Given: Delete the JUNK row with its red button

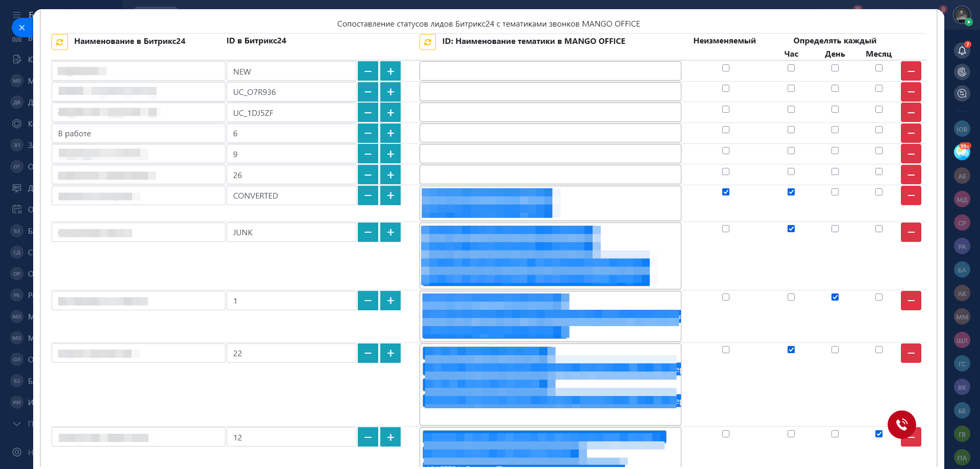Looking at the screenshot, I should (x=911, y=232).
